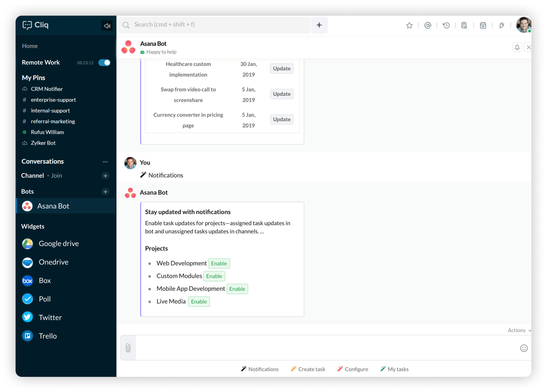The height and width of the screenshot is (392, 547).
Task: Enable notifications for Web Development
Action: pos(219,264)
